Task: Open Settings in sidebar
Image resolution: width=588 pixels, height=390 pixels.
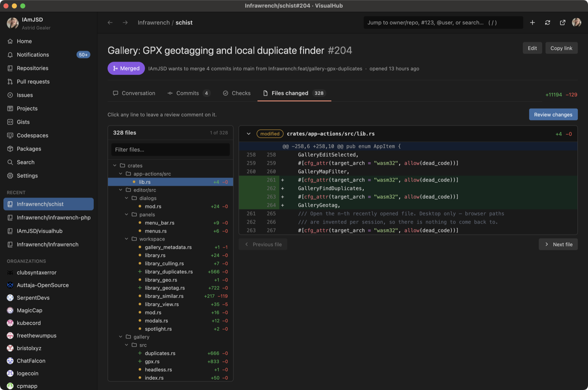Action: click(x=49, y=175)
